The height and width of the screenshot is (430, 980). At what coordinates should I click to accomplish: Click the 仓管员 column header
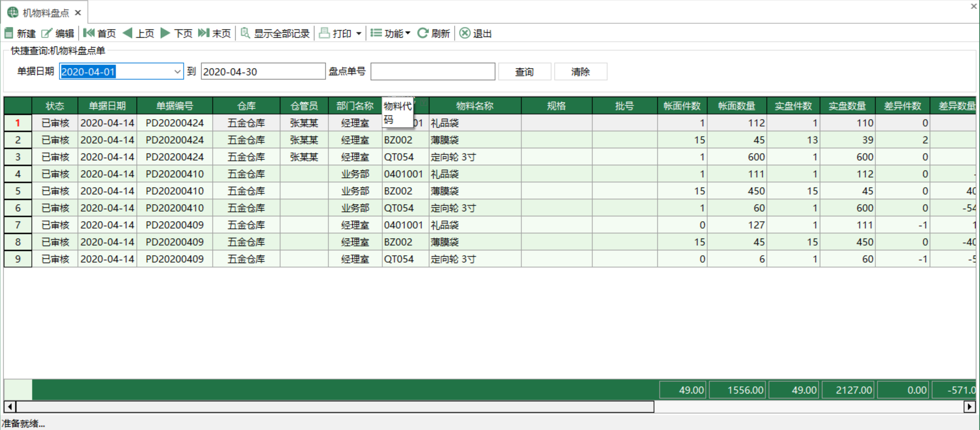click(304, 106)
